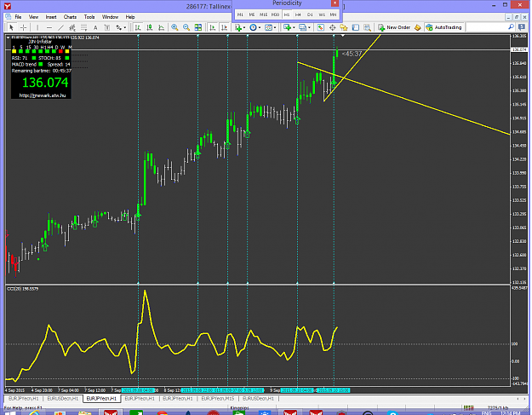The height and width of the screenshot is (415, 532).
Task: Open the View menu
Action: point(33,17)
